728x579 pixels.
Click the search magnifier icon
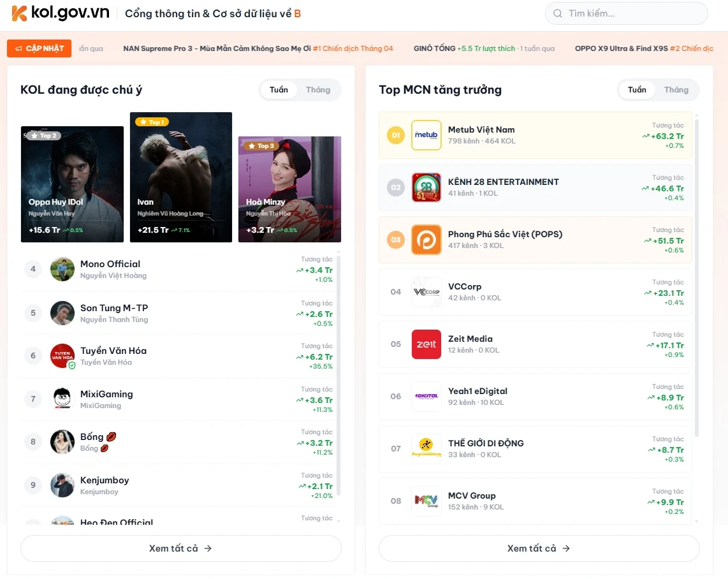558,13
